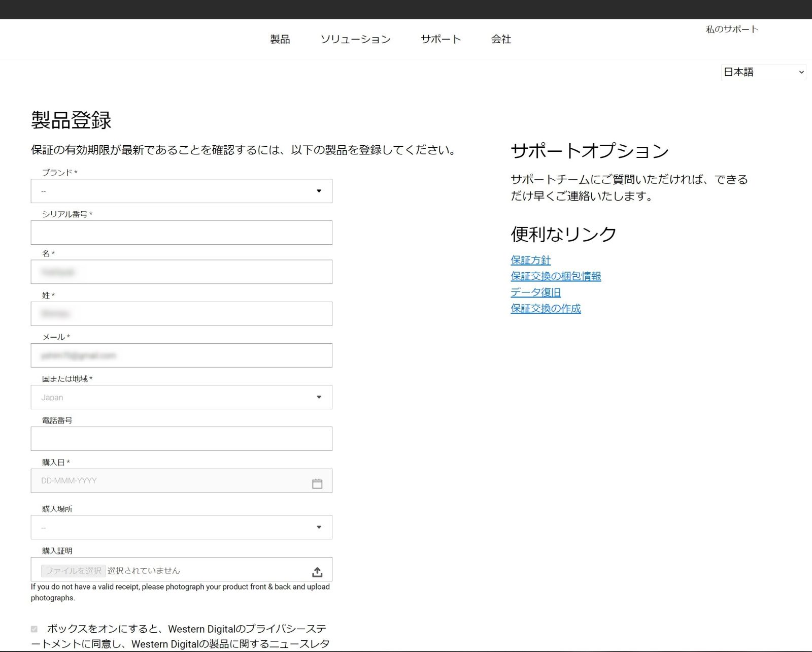Change language using the 日本語 selector
The width and height of the screenshot is (812, 652).
pyautogui.click(x=763, y=72)
